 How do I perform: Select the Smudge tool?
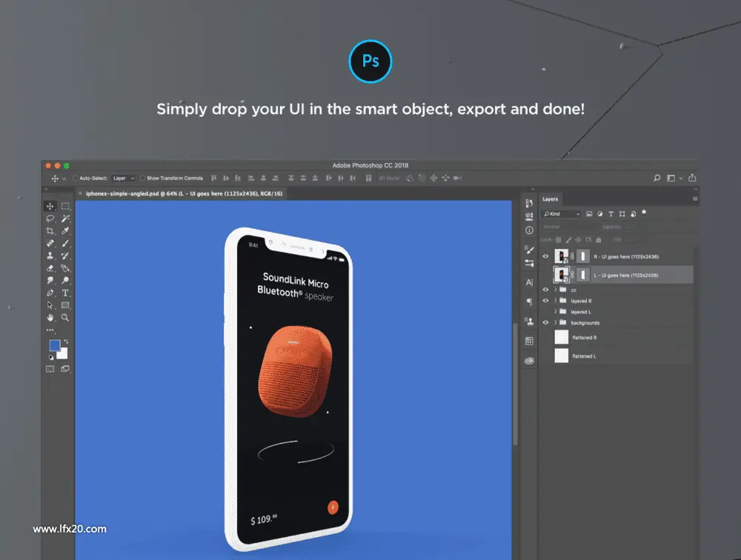tap(50, 280)
